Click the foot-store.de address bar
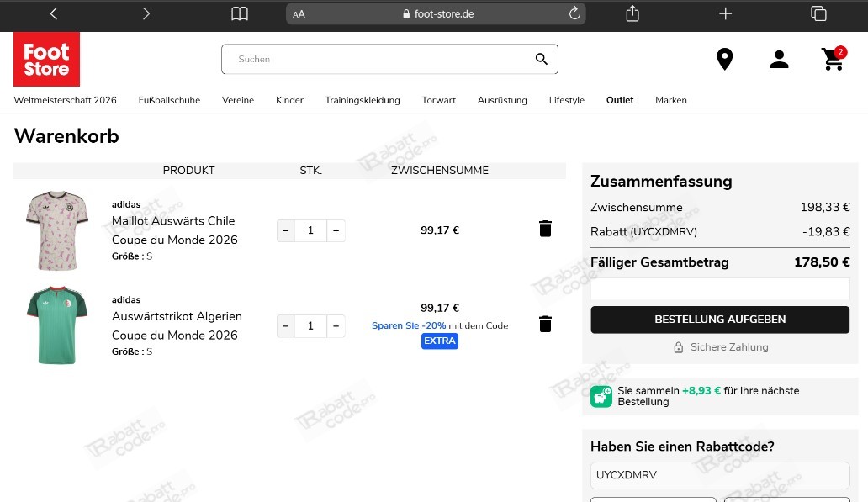 pyautogui.click(x=436, y=13)
